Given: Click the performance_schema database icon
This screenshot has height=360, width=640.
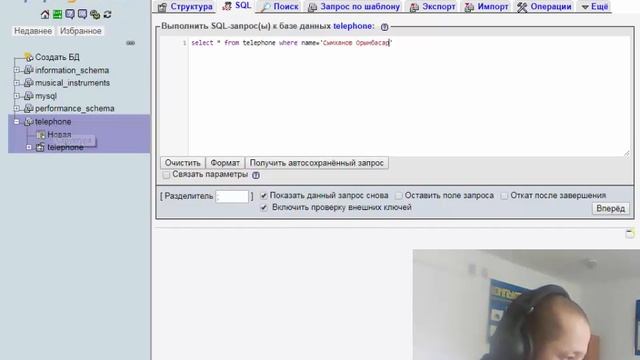Looking at the screenshot, I should [28, 109].
